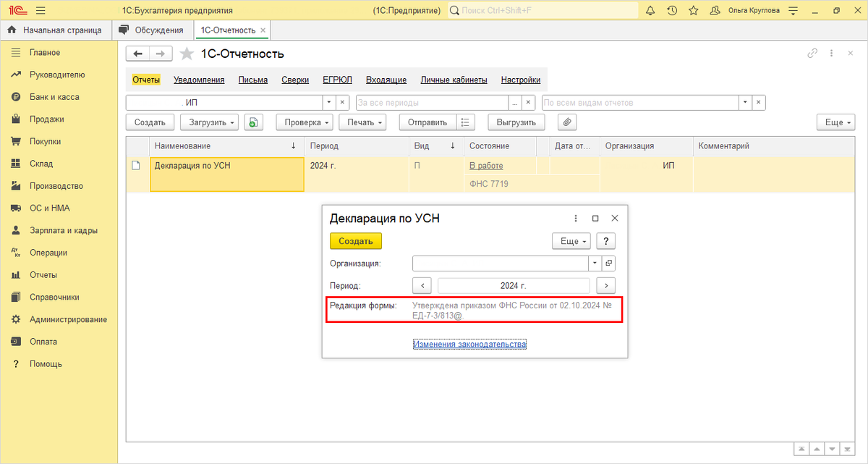
Task: Open Уведомления section
Action: coord(199,80)
